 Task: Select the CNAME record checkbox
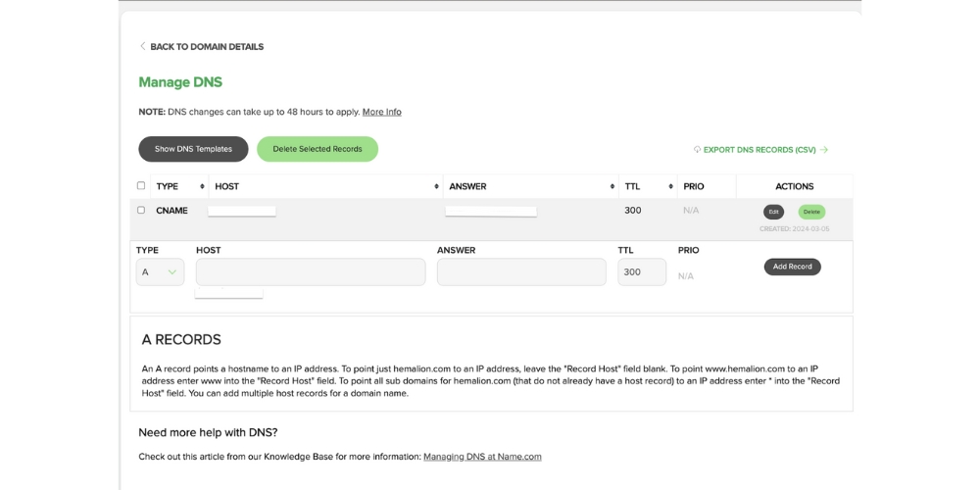click(x=141, y=210)
